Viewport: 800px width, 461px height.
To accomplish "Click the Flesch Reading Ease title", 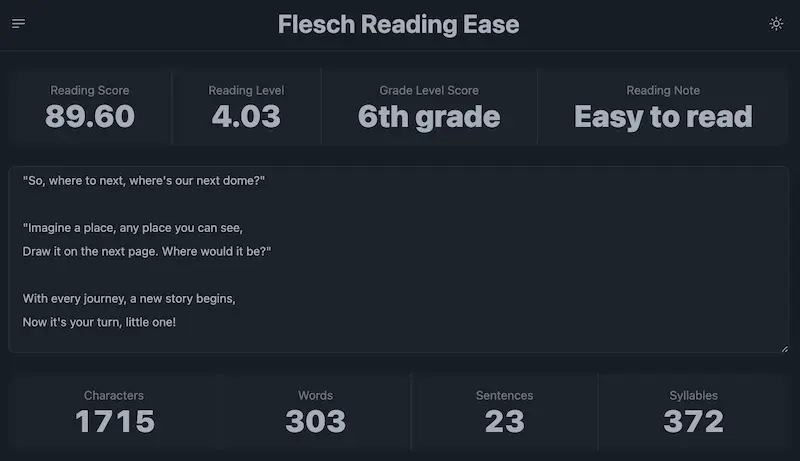I will (398, 24).
